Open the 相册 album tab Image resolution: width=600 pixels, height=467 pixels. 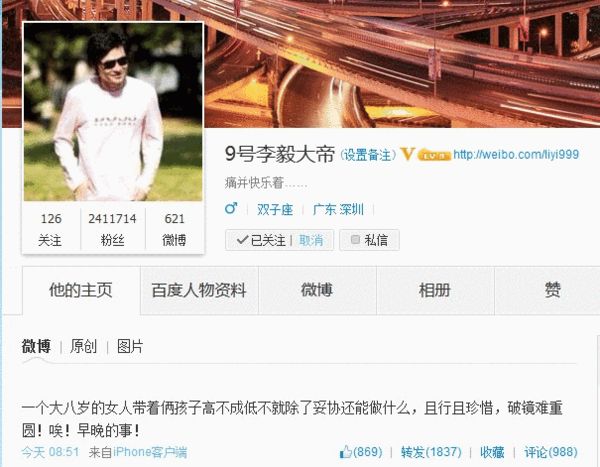[435, 291]
